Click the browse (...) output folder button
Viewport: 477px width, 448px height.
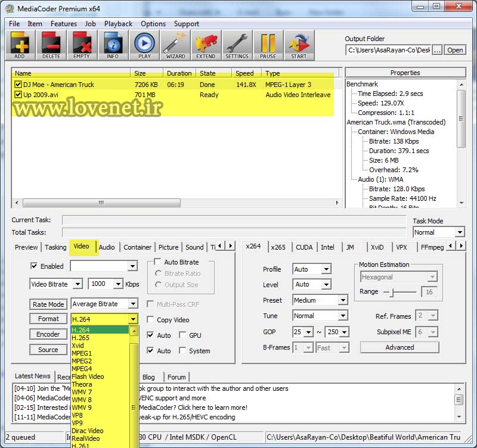point(437,50)
